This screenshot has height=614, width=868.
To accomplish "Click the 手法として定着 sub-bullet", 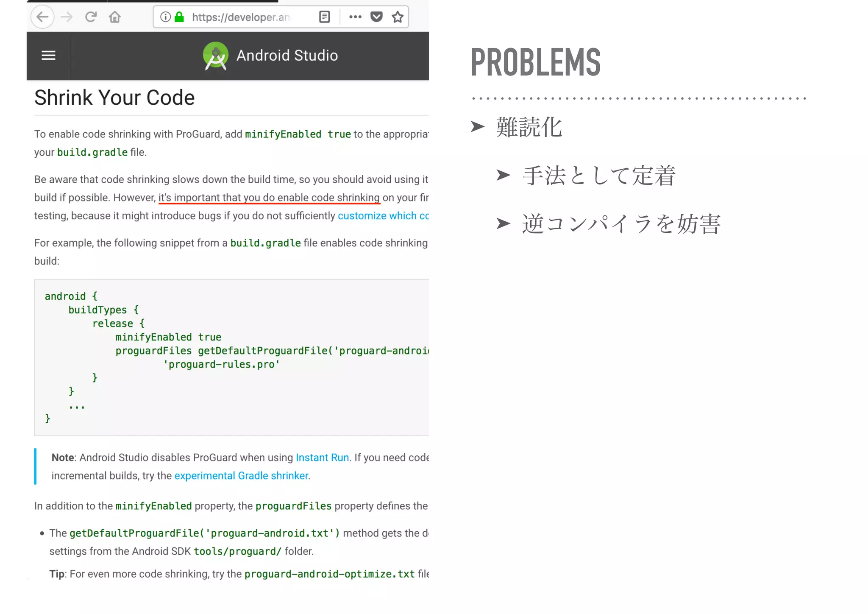I will [x=599, y=175].
